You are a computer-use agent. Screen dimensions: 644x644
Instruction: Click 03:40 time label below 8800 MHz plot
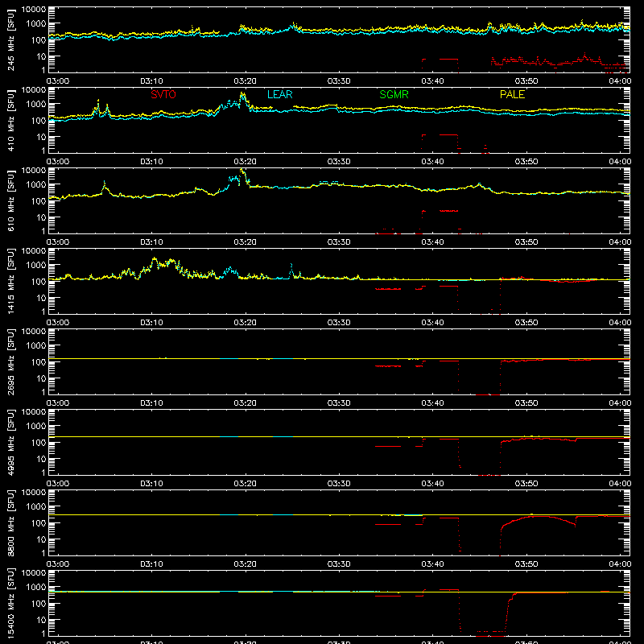click(x=432, y=564)
